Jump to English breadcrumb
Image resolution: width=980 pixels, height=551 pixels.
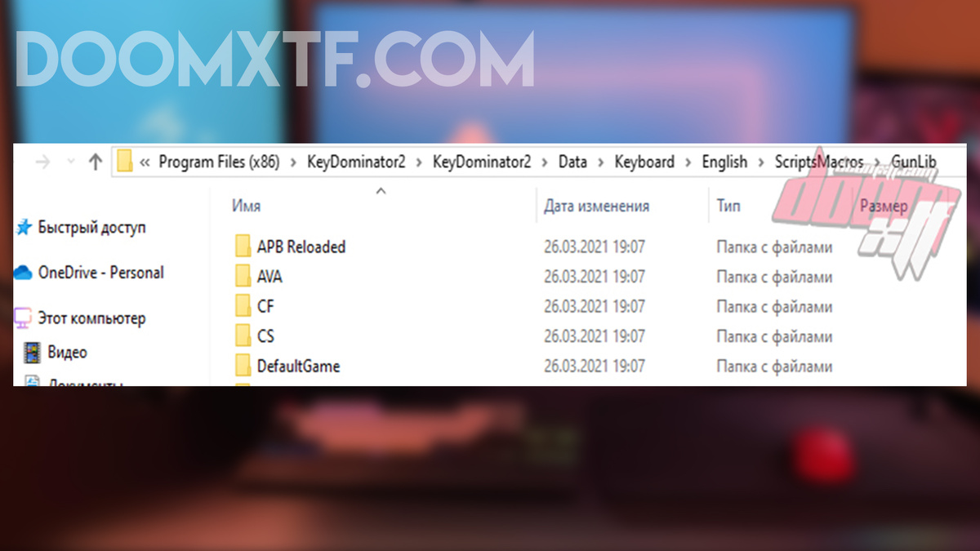click(724, 162)
